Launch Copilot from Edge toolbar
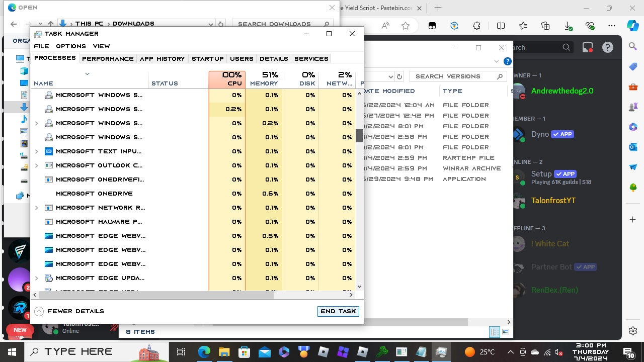 pyautogui.click(x=633, y=26)
